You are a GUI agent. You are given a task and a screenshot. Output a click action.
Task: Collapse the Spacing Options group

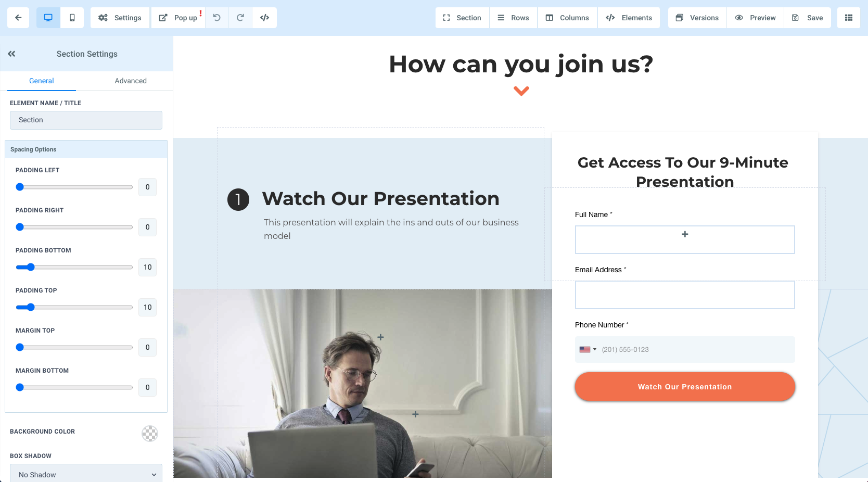[x=86, y=149]
